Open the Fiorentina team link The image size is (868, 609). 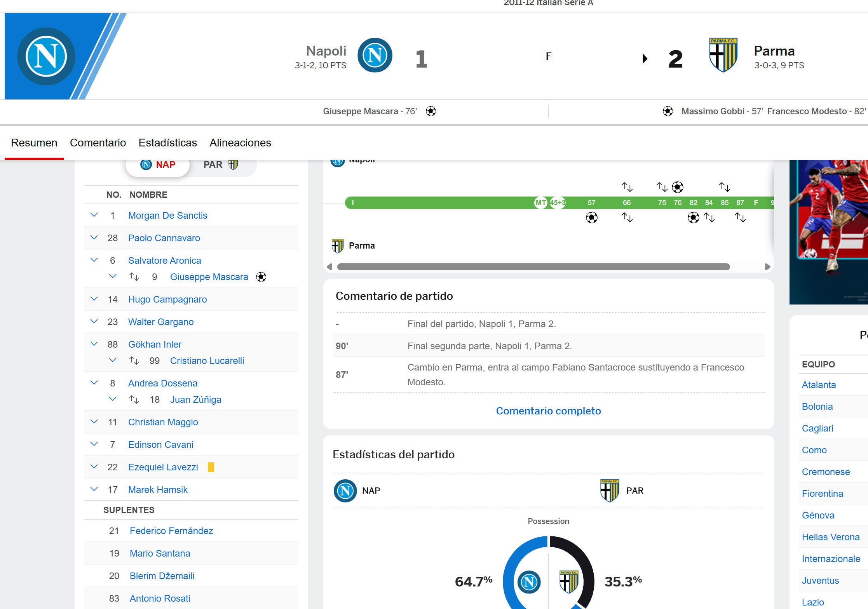823,494
